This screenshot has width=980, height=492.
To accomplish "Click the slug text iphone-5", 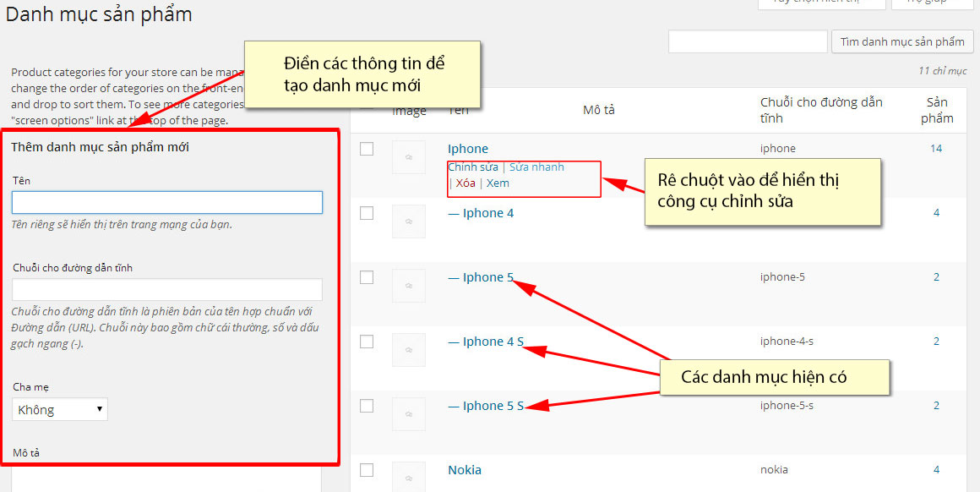I will tap(782, 277).
